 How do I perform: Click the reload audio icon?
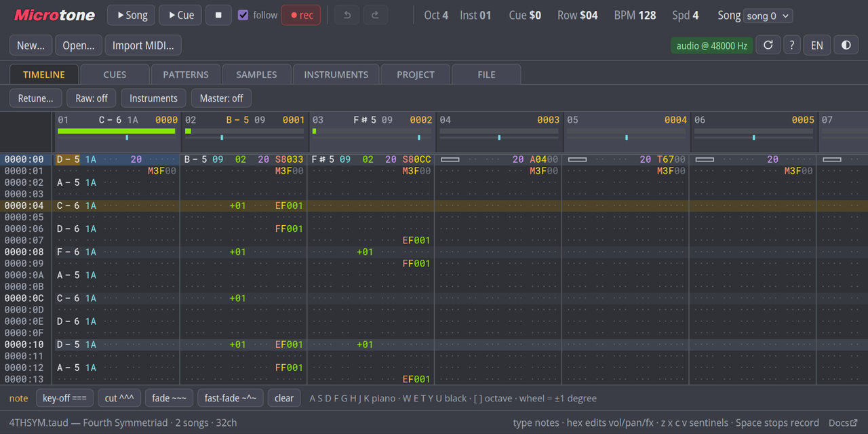[768, 45]
